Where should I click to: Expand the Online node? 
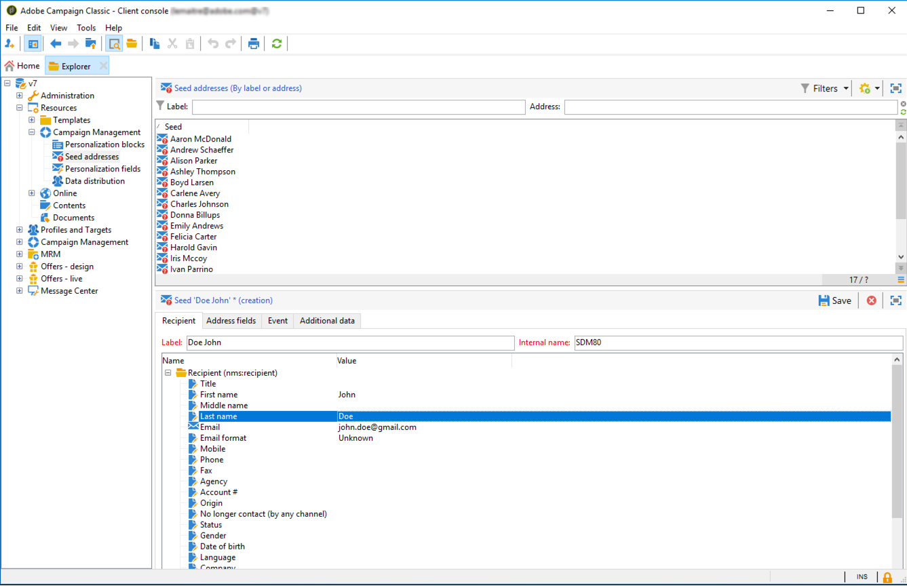coord(32,193)
